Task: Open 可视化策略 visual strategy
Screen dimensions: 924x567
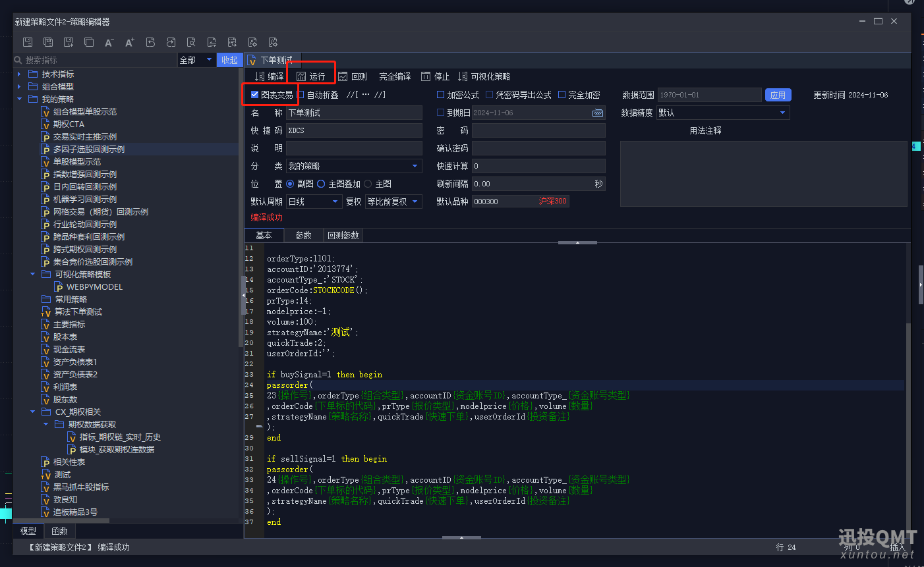Action: click(x=484, y=76)
